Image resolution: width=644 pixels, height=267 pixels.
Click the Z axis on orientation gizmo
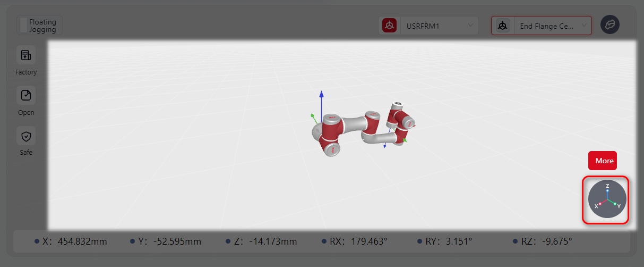click(607, 190)
